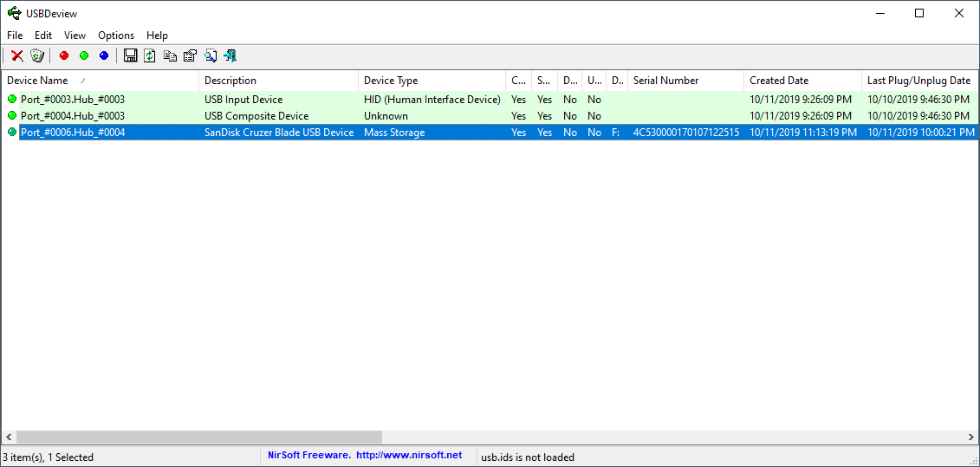This screenshot has height=467, width=980.
Task: Select the Port_#0006.Hub_#0004 device name
Action: (73, 133)
